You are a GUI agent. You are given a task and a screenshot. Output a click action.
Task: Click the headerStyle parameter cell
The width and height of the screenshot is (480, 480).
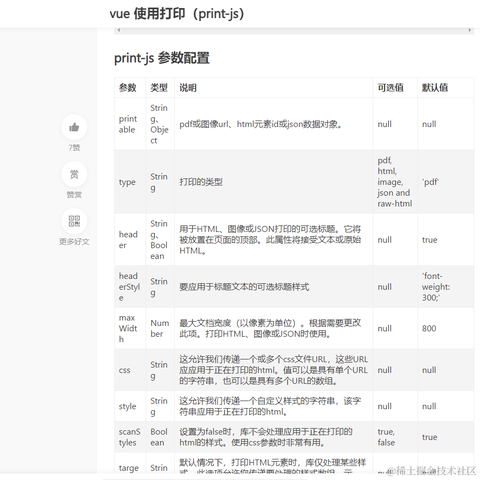point(130,287)
